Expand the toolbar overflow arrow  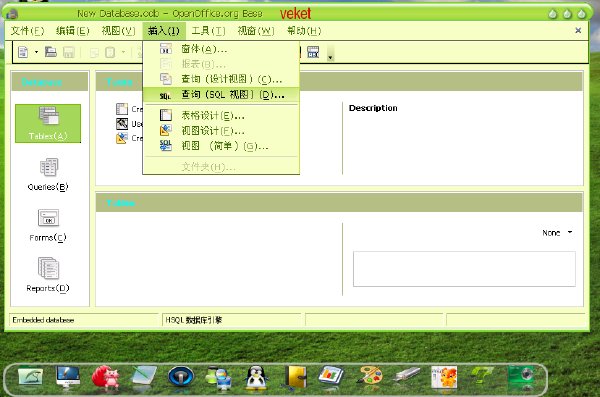point(330,53)
